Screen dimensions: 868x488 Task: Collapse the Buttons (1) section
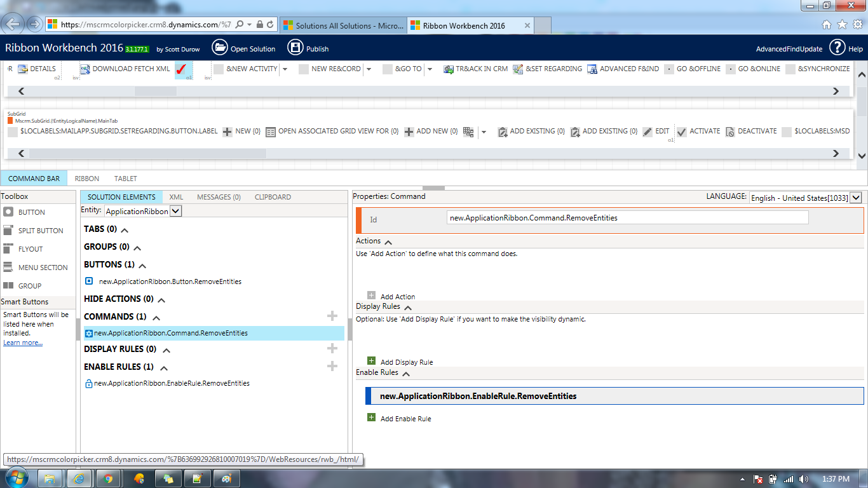pyautogui.click(x=142, y=266)
